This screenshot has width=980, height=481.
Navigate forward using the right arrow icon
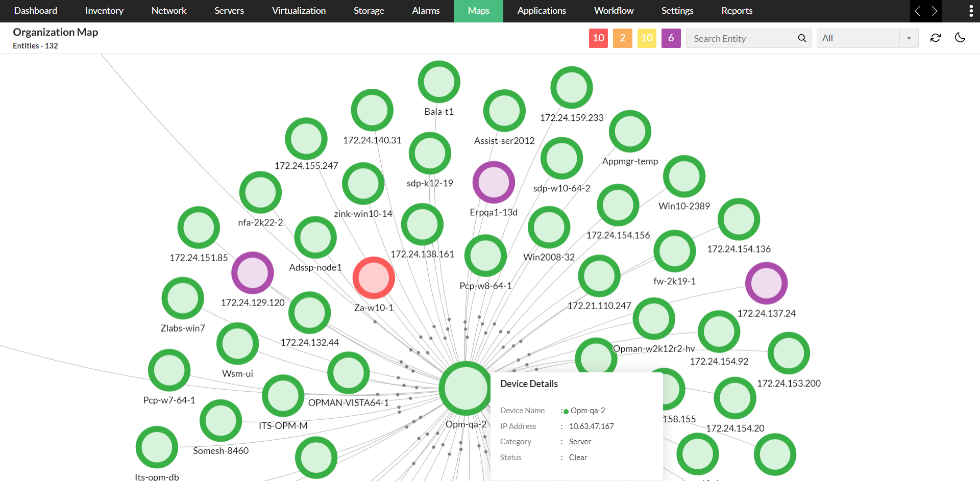pyautogui.click(x=935, y=11)
